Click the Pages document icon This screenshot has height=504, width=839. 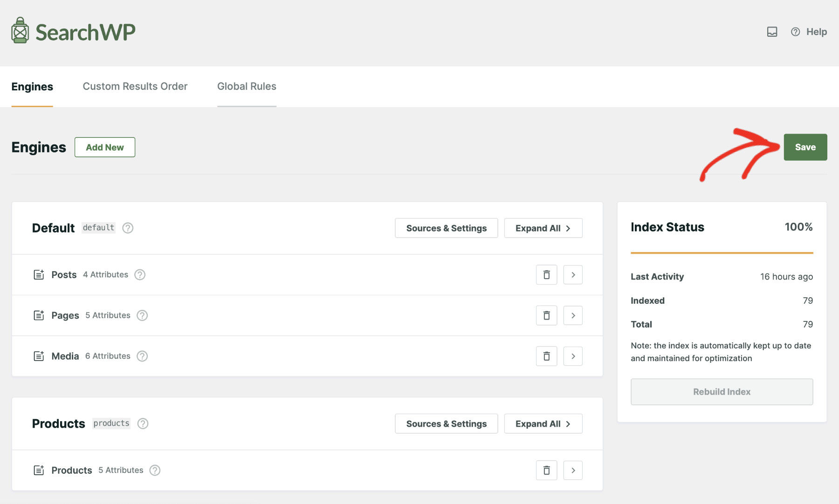tap(39, 315)
